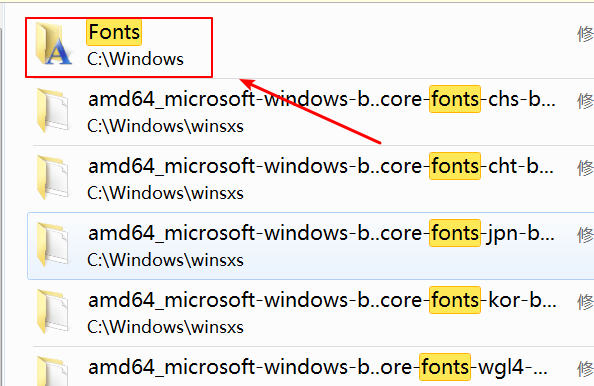Click the amd64 ore-fonts-wgl4 folder name

pos(317,367)
